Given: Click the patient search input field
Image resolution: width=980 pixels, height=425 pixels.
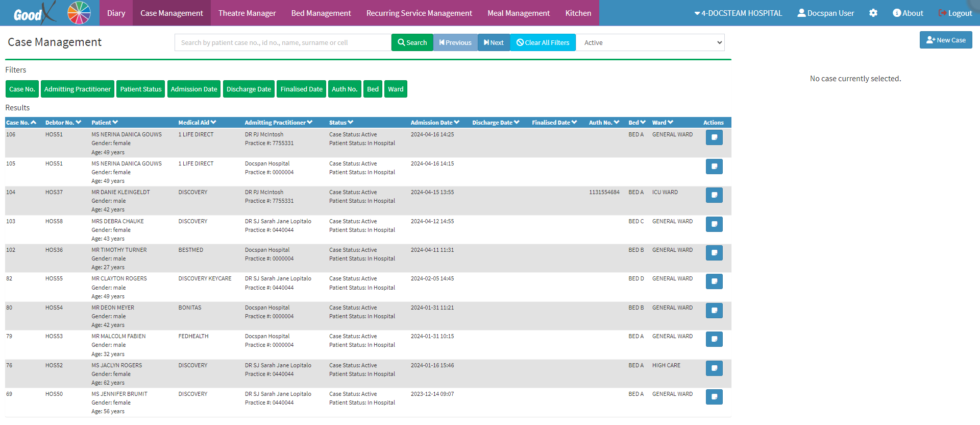Looking at the screenshot, I should 283,43.
